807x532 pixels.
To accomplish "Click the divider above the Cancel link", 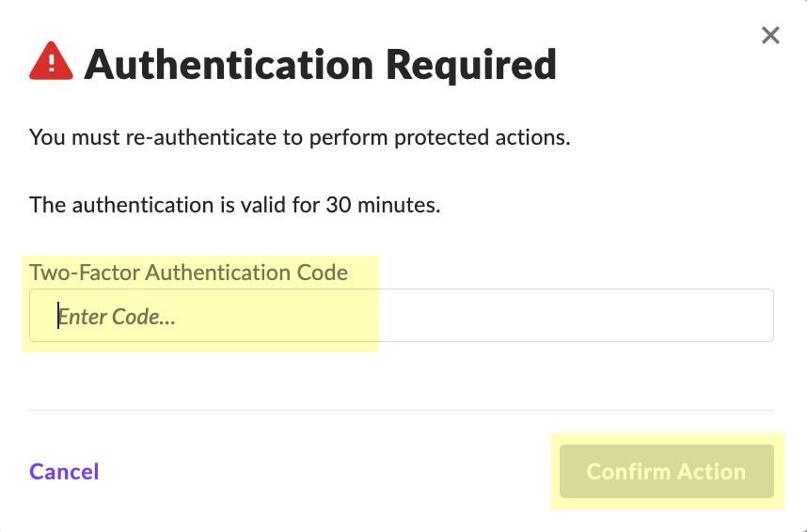I will (401, 411).
